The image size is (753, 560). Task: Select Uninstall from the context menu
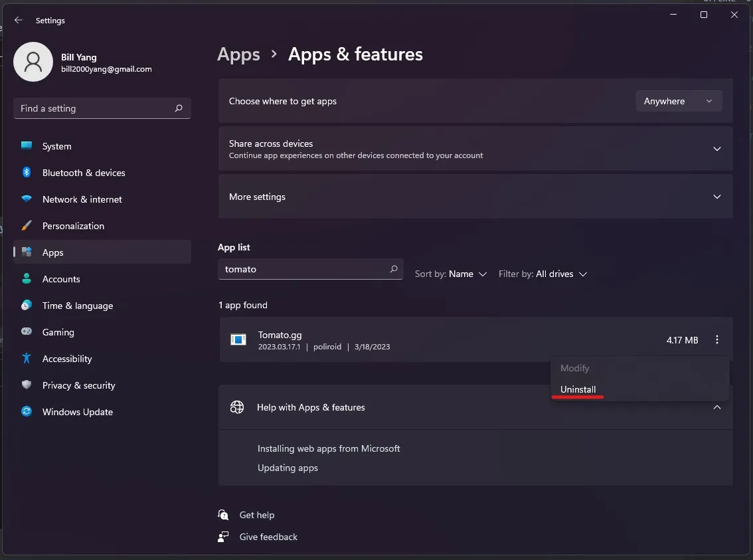pos(578,389)
